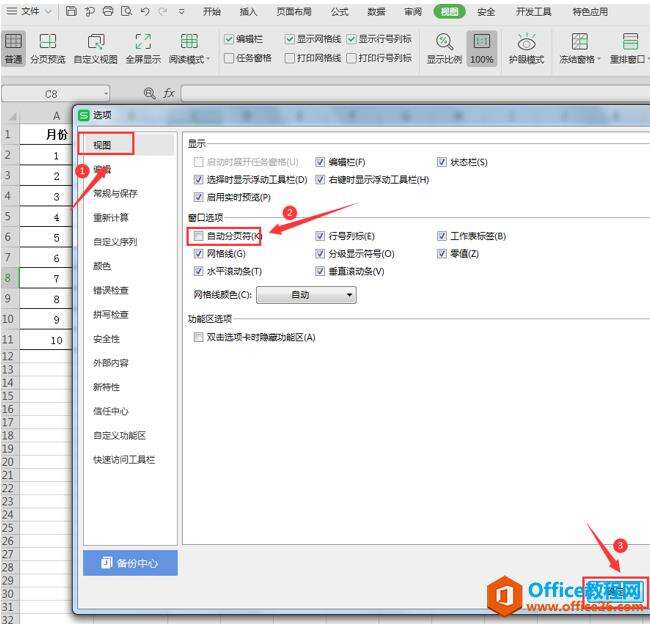Select row header 8
Viewport: 650px width, 624px height.
9,277
